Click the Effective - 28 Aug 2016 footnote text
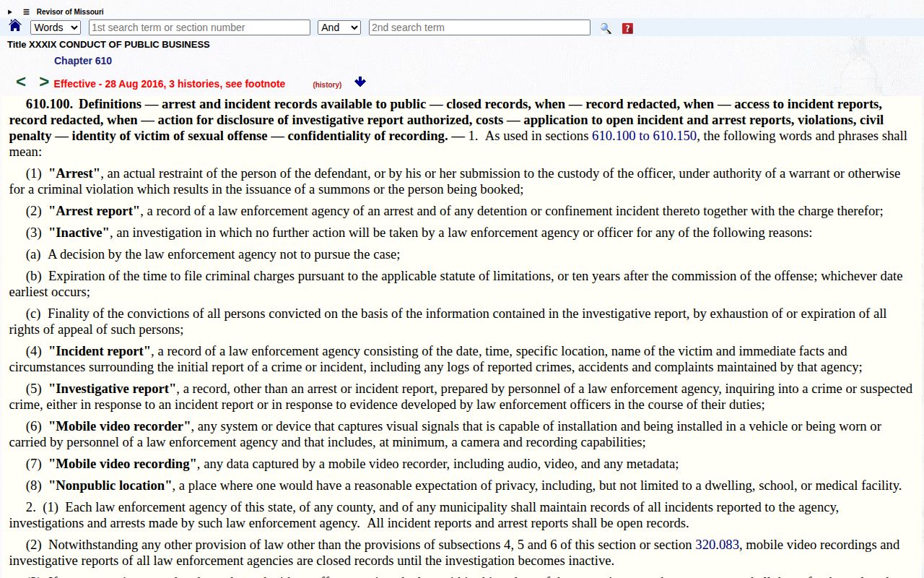 [170, 84]
